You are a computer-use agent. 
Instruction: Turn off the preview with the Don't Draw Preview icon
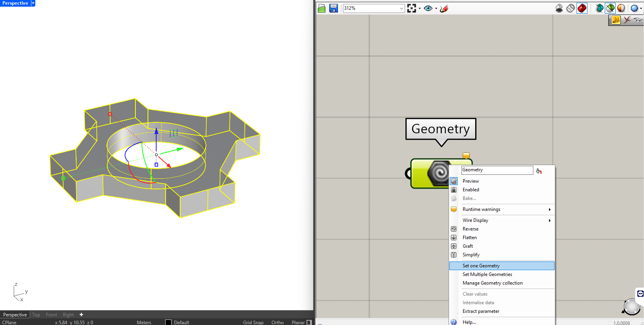tap(559, 8)
